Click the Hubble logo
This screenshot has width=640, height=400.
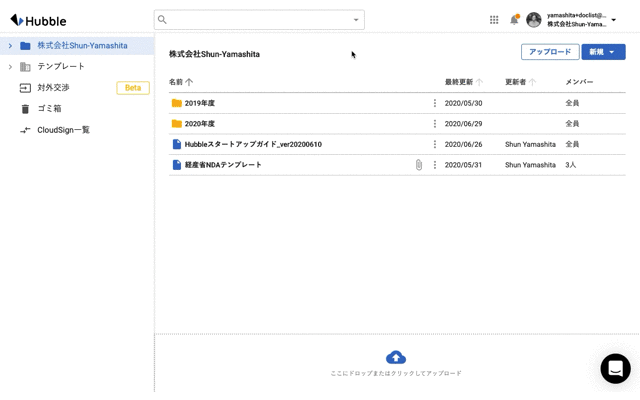coord(38,20)
